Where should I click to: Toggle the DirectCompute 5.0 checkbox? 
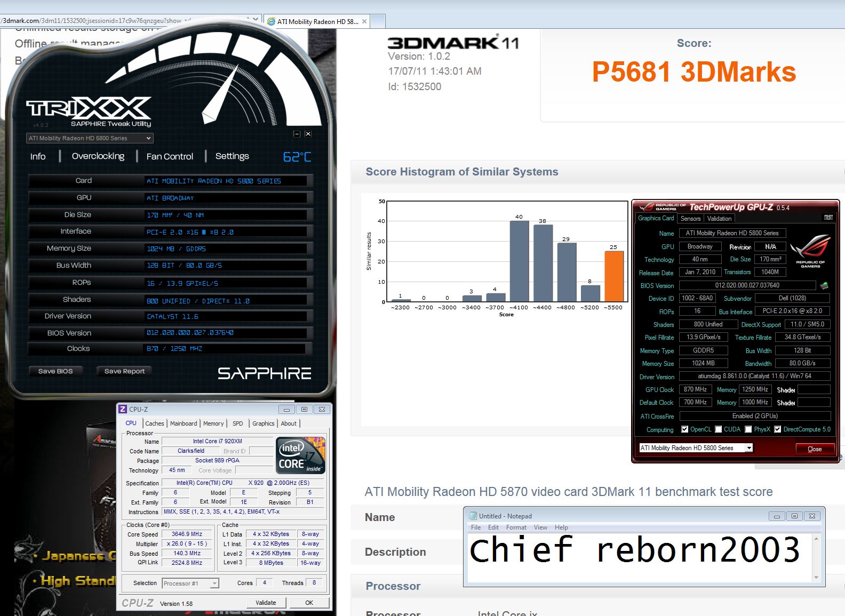pos(778,429)
